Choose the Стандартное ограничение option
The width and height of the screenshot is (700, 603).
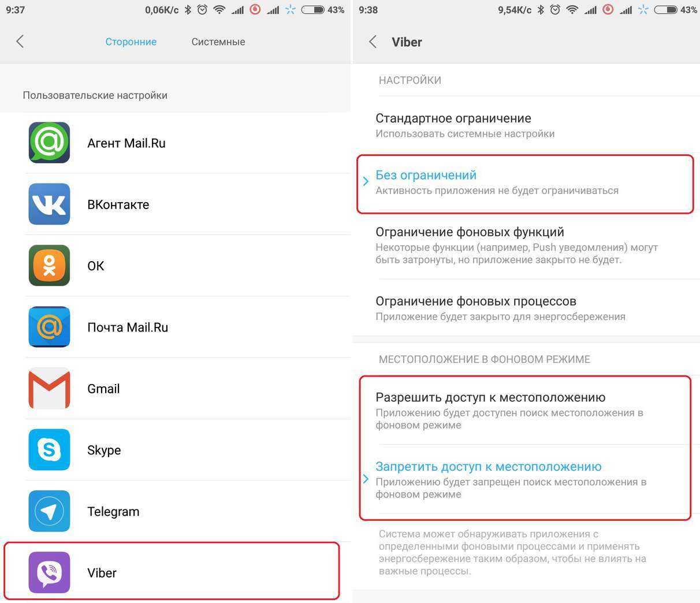coord(526,125)
